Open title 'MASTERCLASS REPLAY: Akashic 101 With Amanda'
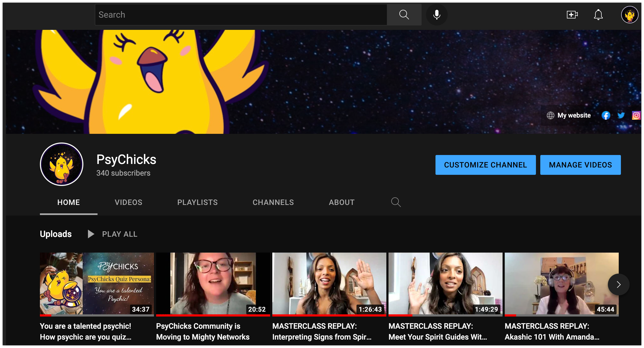Screen dimensions: 644x348 click(552, 331)
